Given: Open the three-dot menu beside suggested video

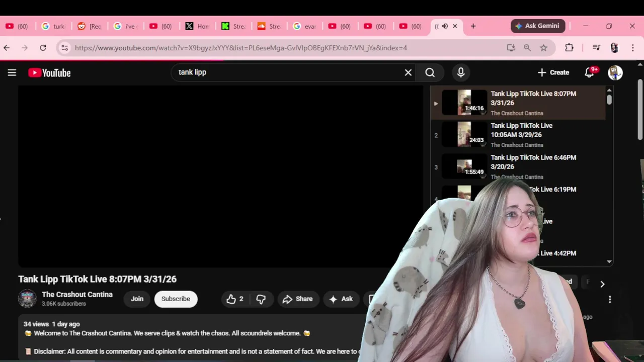Looking at the screenshot, I should point(610,300).
